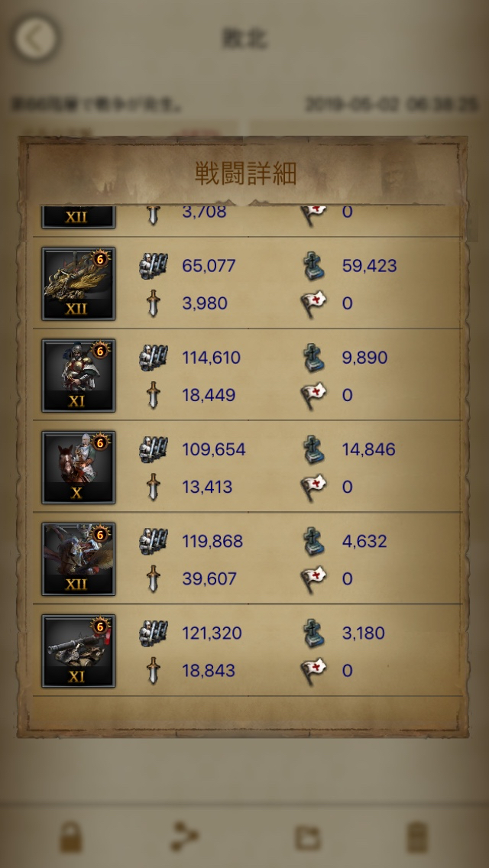Tap wounded flag icon in 109,654 row
Viewport: 489px width, 868px height.
point(313,487)
